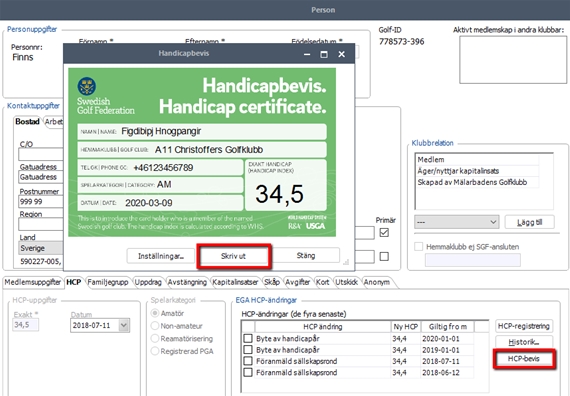
Task: Click Aktivt medlemskap i andra klubbar box
Action: [x=513, y=60]
